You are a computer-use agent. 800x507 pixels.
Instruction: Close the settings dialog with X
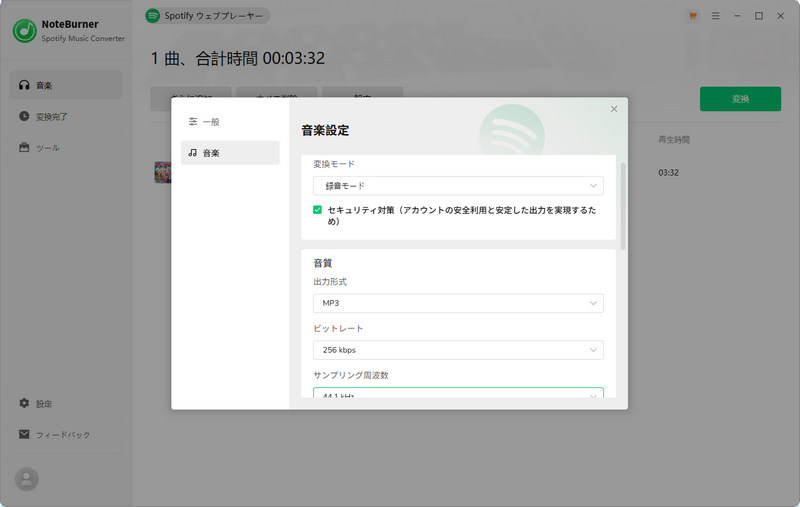[x=614, y=109]
